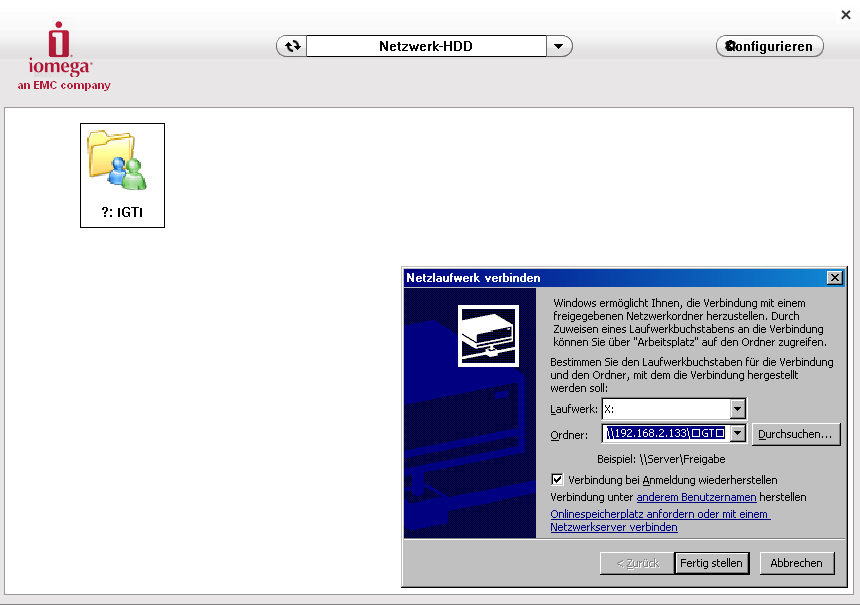
Task: Click the Fertig stellen button
Action: click(711, 563)
